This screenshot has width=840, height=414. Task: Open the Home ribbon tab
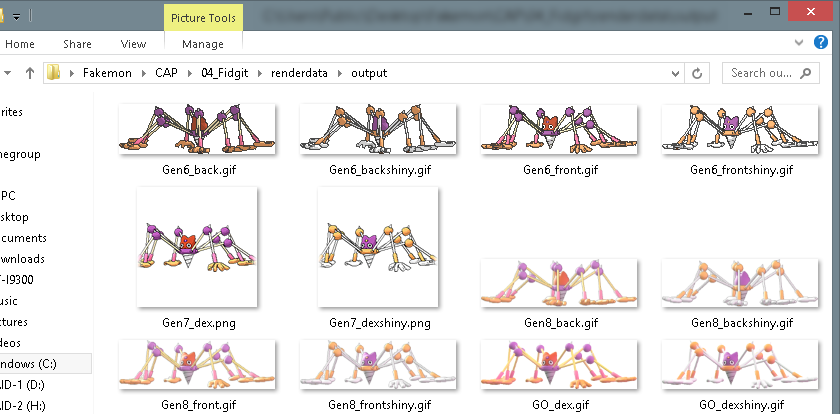[20, 44]
